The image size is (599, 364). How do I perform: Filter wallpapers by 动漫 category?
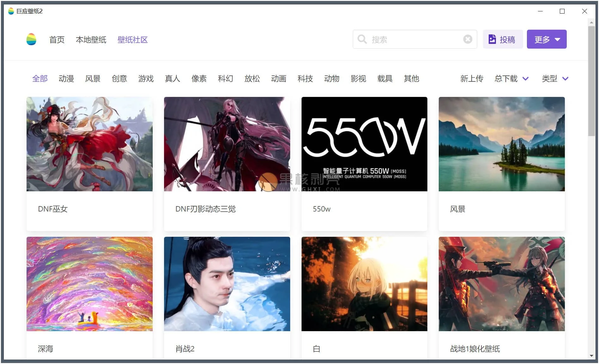pos(66,79)
